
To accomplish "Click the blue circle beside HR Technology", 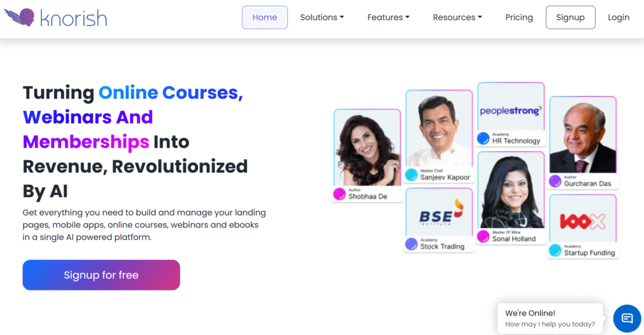I will point(483,138).
